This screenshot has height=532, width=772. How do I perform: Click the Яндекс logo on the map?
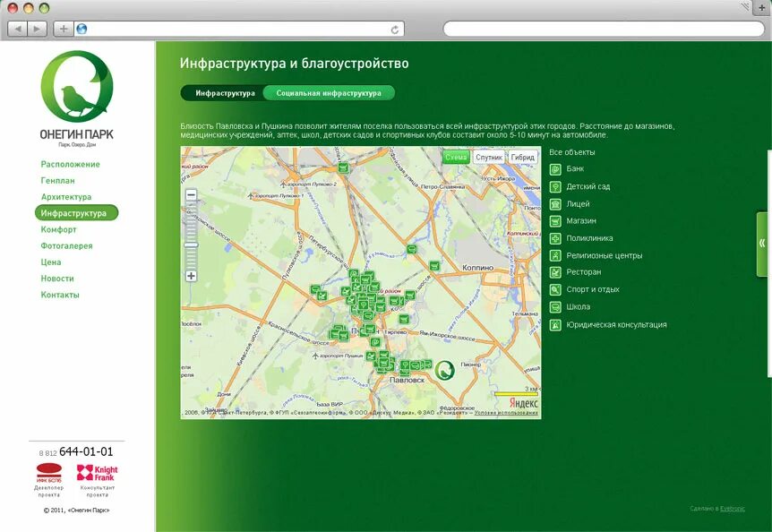[x=523, y=403]
